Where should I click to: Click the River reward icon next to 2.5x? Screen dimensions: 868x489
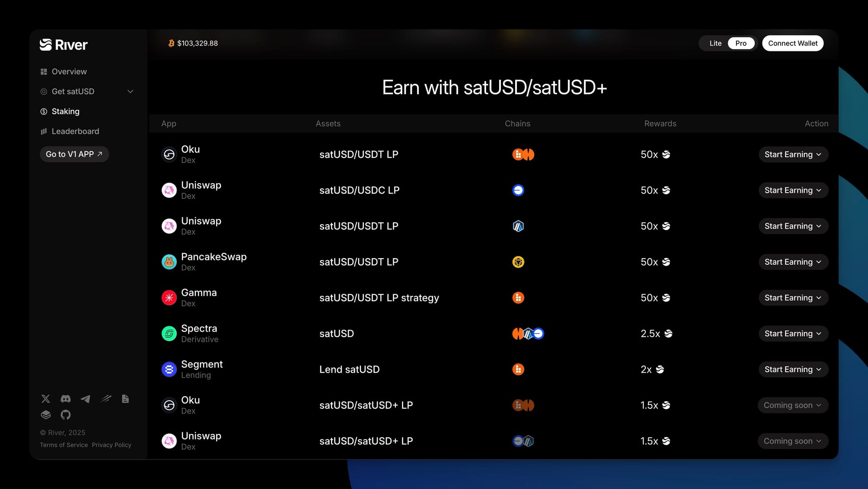[668, 333]
